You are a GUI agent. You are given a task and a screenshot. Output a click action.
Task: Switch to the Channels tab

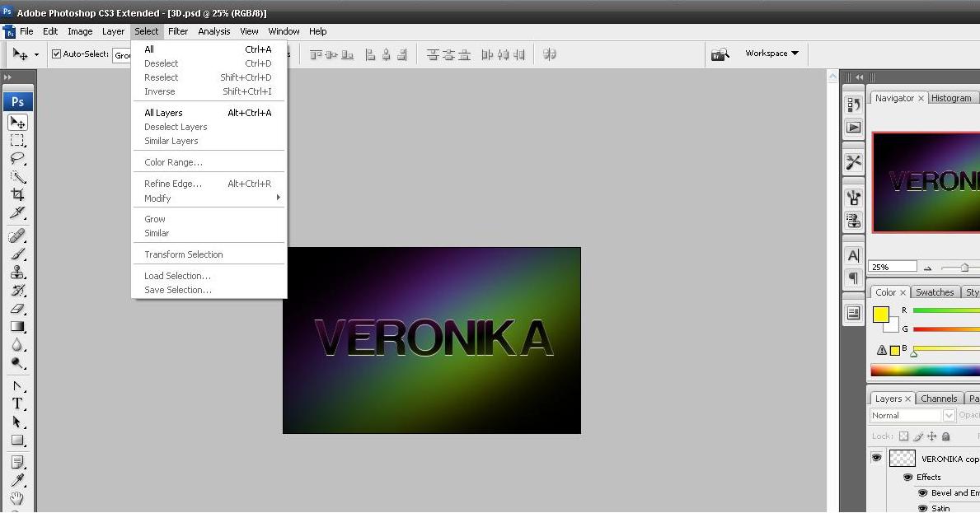[x=939, y=399]
